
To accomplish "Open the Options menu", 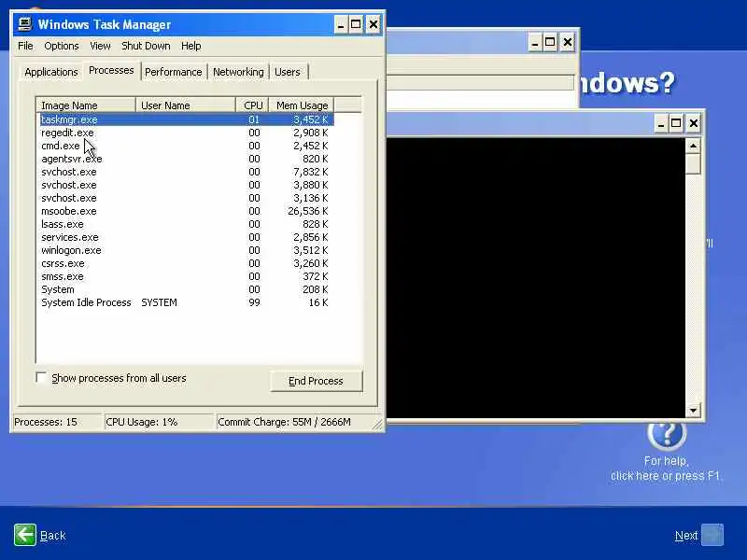I will tap(62, 46).
